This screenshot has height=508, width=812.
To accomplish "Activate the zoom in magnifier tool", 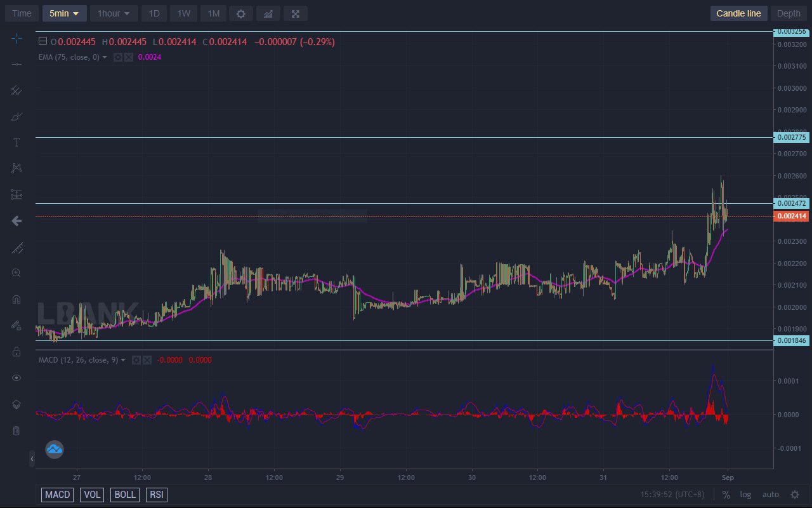I will (16, 273).
